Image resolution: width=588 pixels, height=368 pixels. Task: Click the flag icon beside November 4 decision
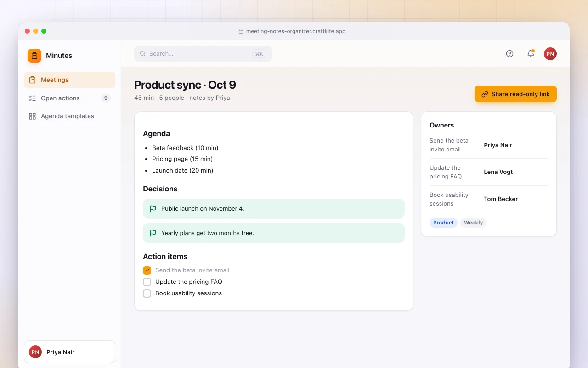[x=153, y=209]
